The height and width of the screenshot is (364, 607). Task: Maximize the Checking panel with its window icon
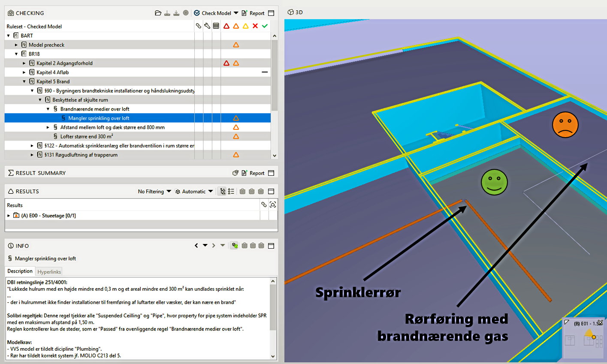pos(271,13)
